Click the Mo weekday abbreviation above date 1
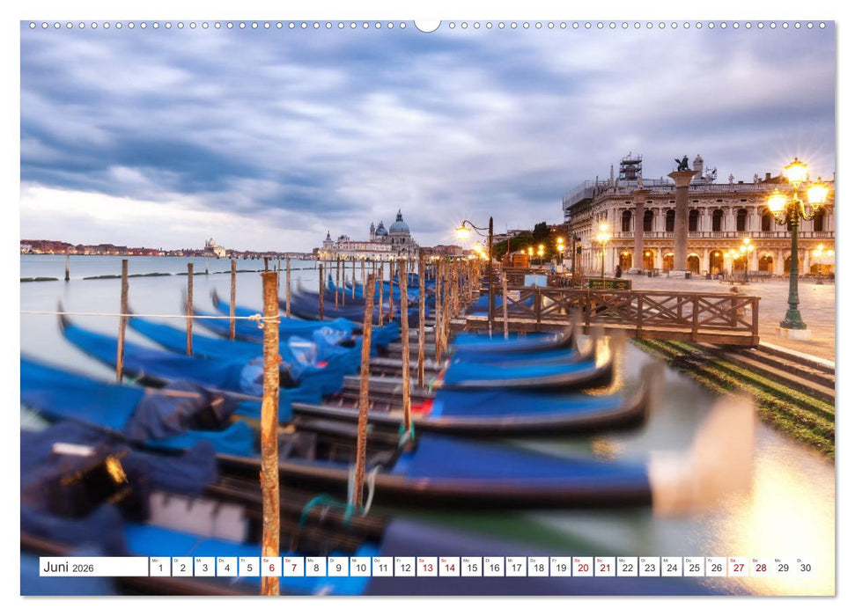 click(x=154, y=561)
